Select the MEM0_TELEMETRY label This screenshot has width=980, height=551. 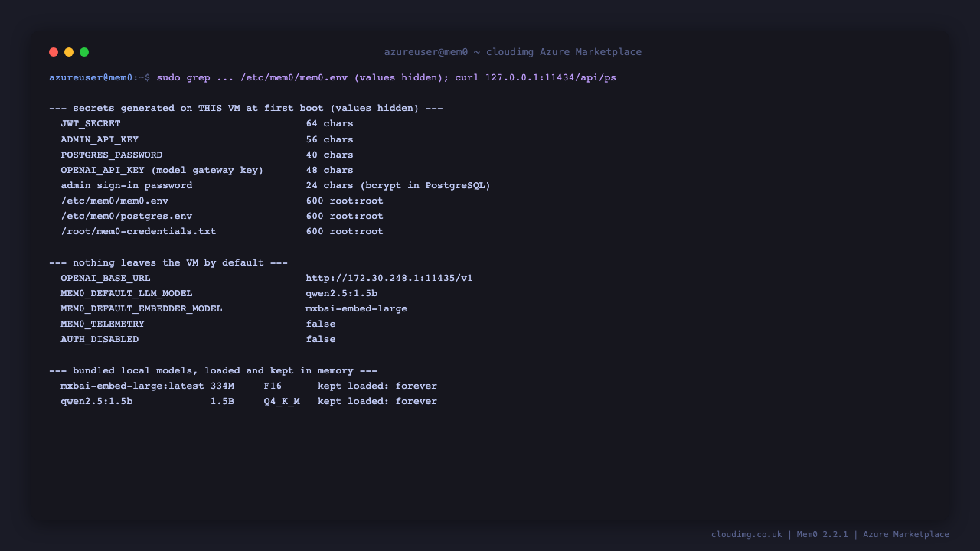(x=103, y=324)
